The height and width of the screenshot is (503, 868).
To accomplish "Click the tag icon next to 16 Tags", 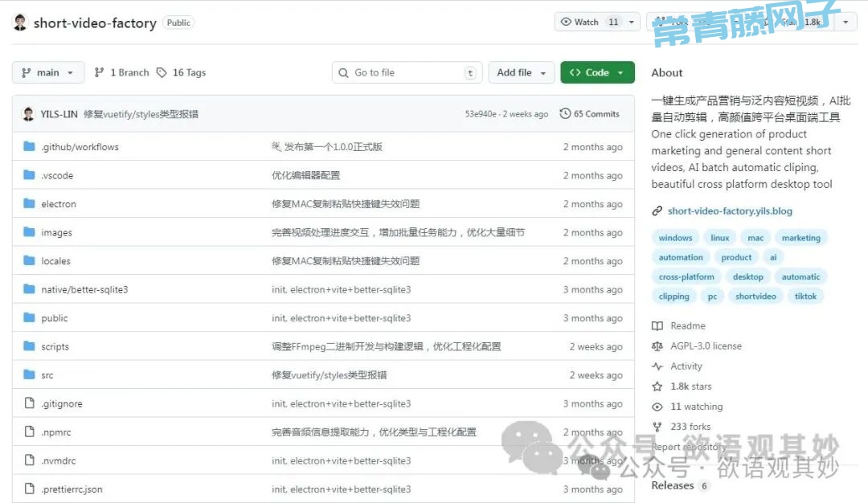I will [x=162, y=72].
